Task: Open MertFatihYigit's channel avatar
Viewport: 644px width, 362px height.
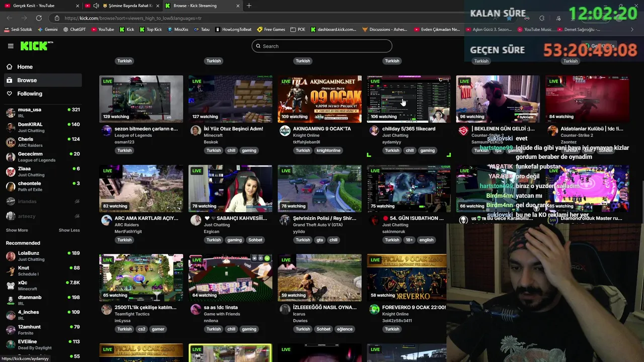Action: click(x=107, y=220)
